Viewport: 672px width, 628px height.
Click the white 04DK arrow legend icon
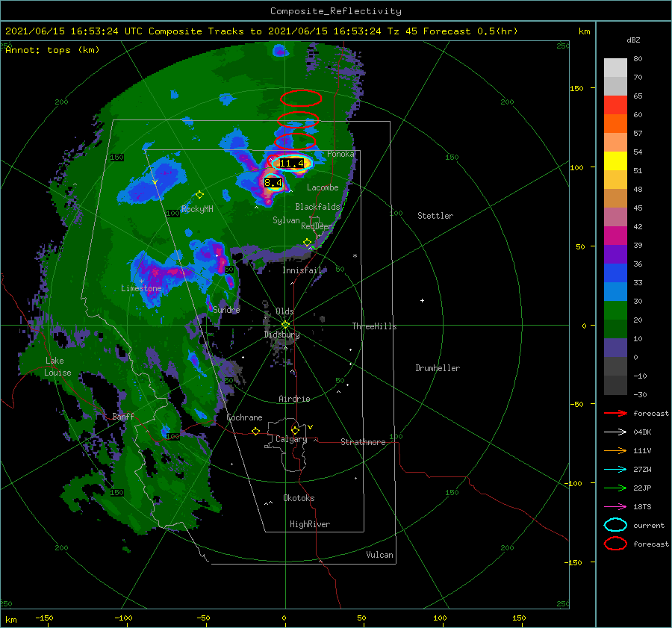coord(615,432)
